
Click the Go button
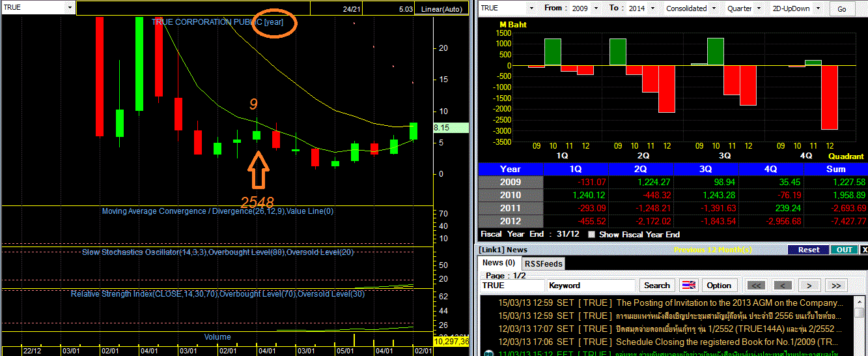[x=842, y=9]
